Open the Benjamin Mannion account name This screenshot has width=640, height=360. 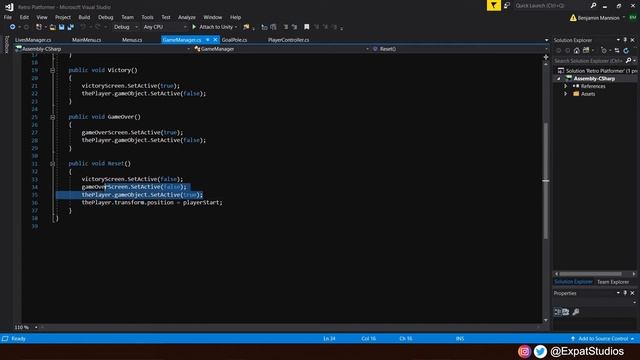pos(599,18)
